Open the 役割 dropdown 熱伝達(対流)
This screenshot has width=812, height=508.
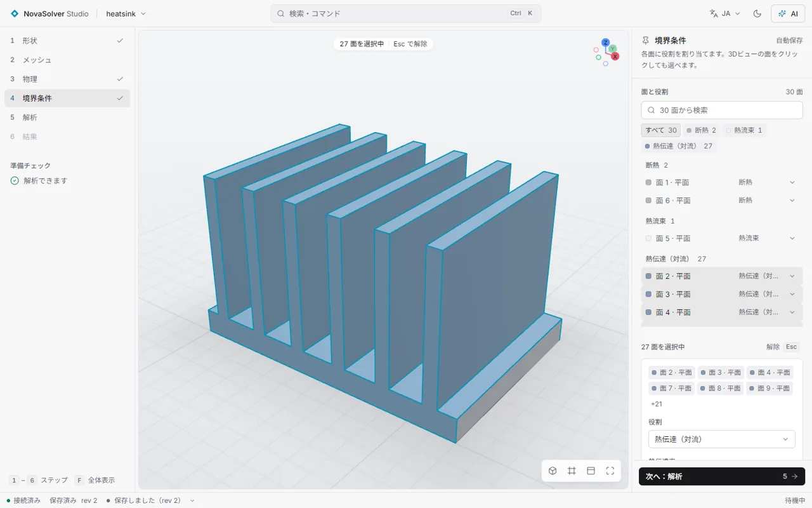722,439
